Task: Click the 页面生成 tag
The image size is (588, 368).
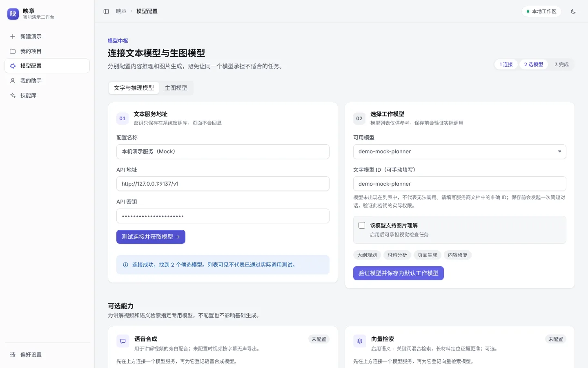Action: (x=428, y=255)
